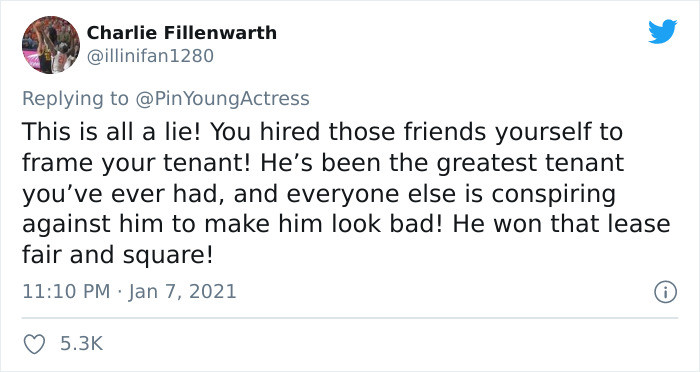Click the Jan 7, 2021 date
Screen dimensions: 700x372
point(182,292)
